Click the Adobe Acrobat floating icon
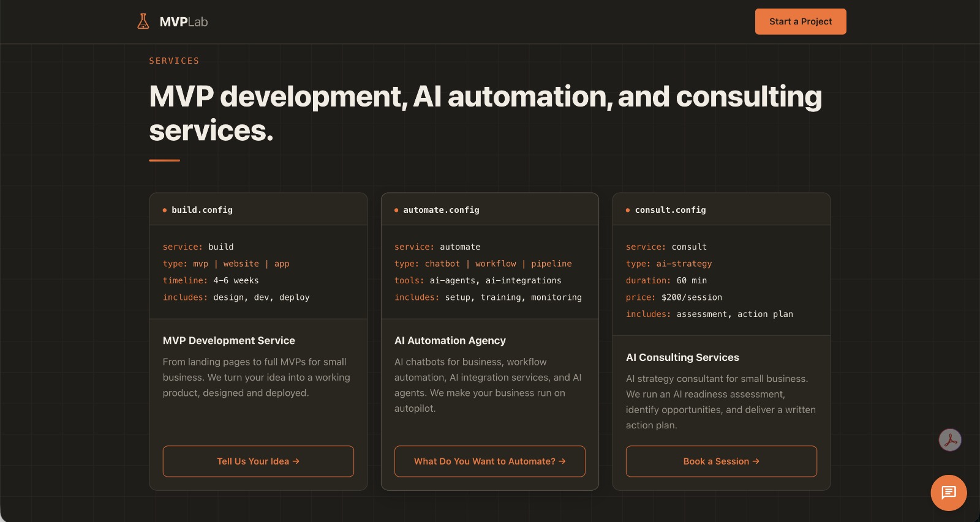Image resolution: width=980 pixels, height=522 pixels. pos(950,440)
